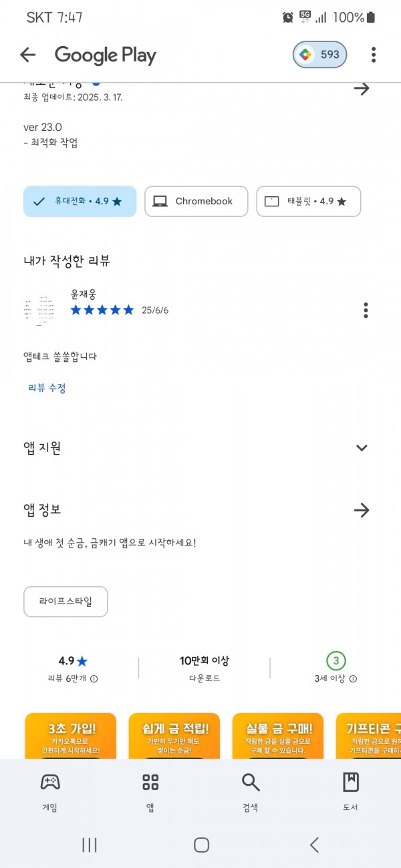Select the 태블릿 4.9 rating filter chip

(x=309, y=201)
